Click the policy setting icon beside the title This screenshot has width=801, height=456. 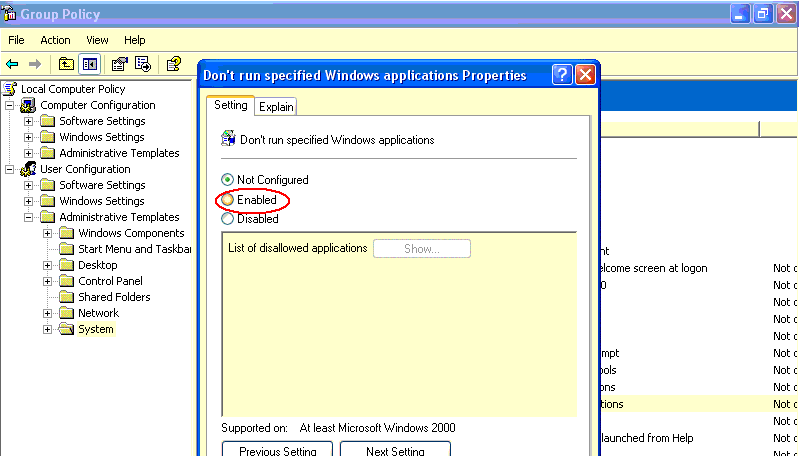228,138
